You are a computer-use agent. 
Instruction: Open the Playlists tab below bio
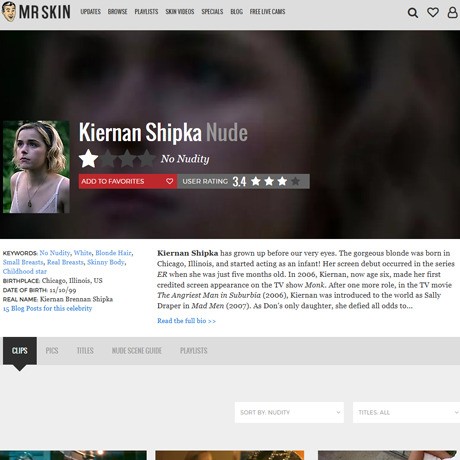[194, 351]
